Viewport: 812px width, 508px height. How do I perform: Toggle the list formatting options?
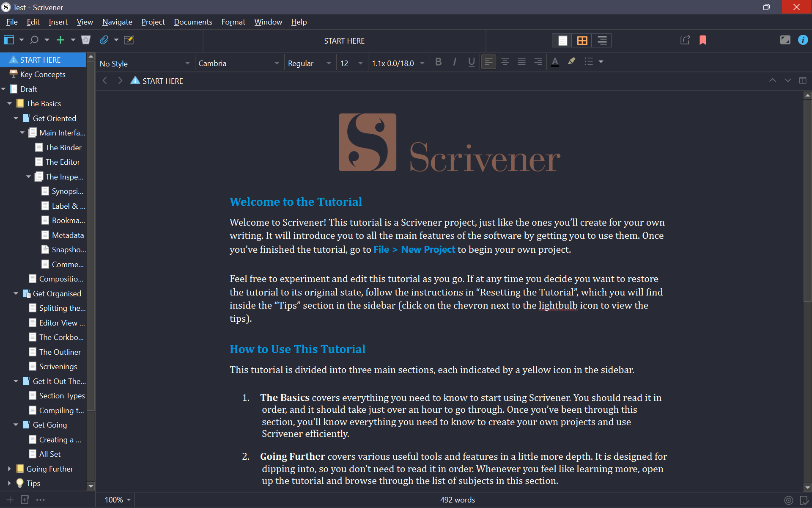coord(601,61)
